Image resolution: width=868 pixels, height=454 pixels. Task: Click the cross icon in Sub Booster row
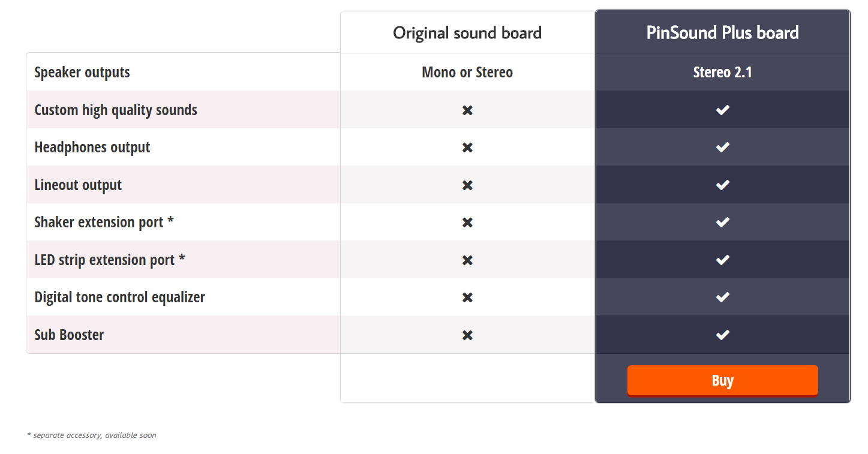click(467, 335)
